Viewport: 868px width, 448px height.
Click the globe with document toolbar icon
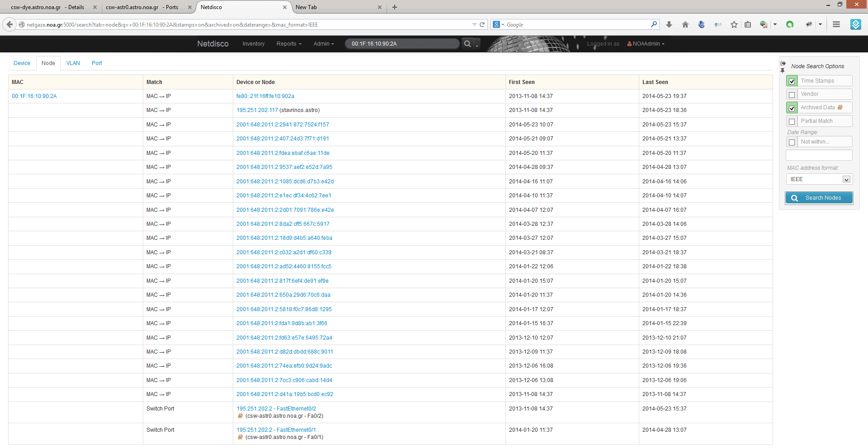click(x=764, y=24)
